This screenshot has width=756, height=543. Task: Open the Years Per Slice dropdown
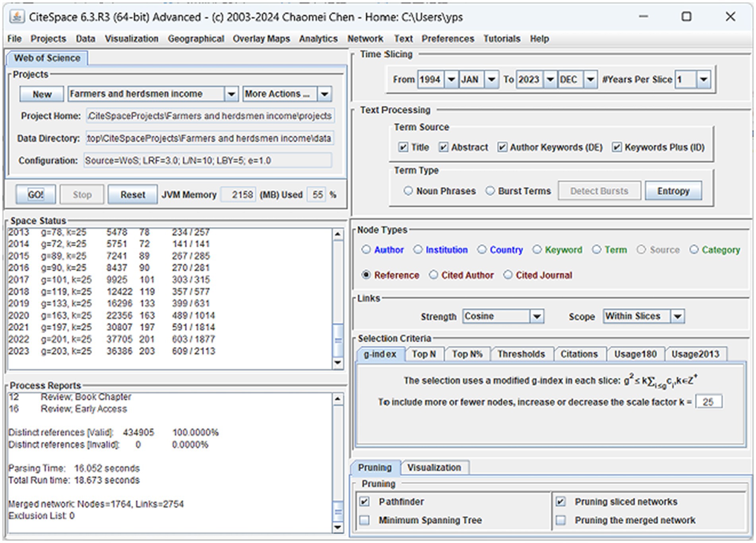(704, 79)
